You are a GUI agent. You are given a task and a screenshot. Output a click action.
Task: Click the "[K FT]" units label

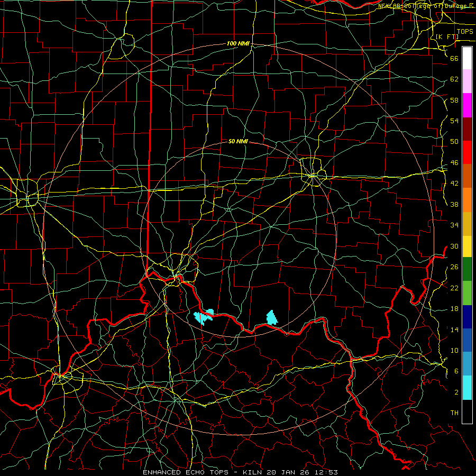pos(447,36)
